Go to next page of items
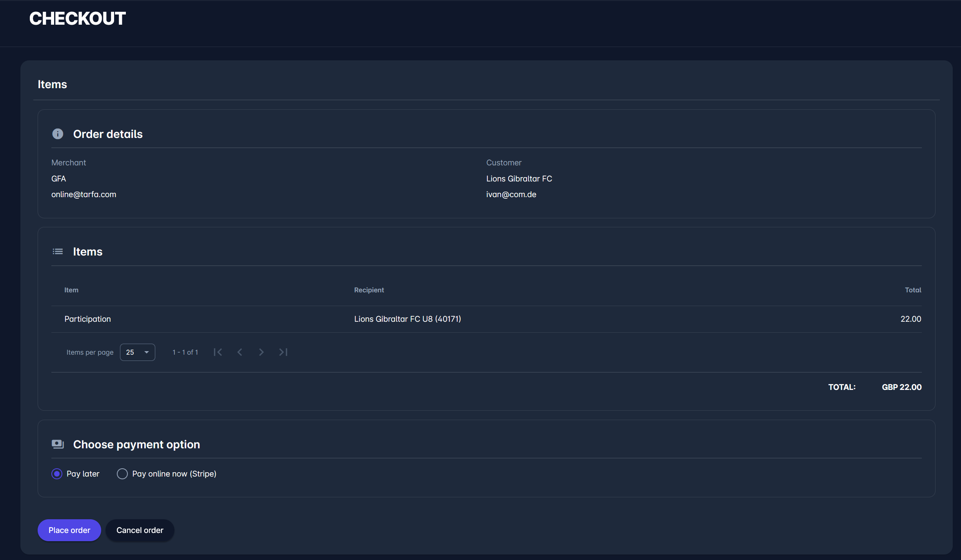961x560 pixels. coord(261,352)
